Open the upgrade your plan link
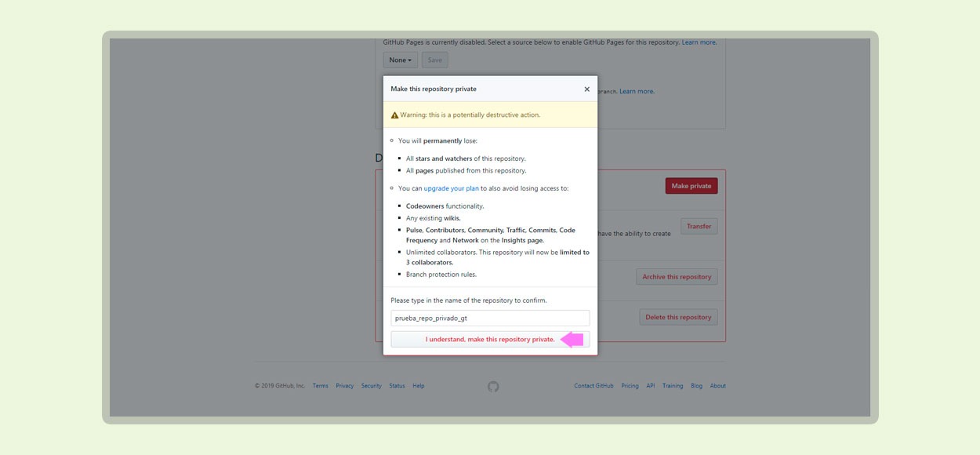 (452, 188)
